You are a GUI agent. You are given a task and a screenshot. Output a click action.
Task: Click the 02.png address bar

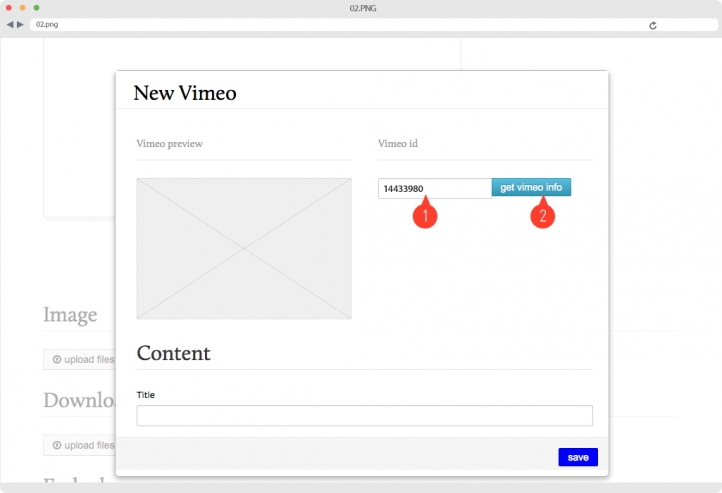pyautogui.click(x=374, y=24)
